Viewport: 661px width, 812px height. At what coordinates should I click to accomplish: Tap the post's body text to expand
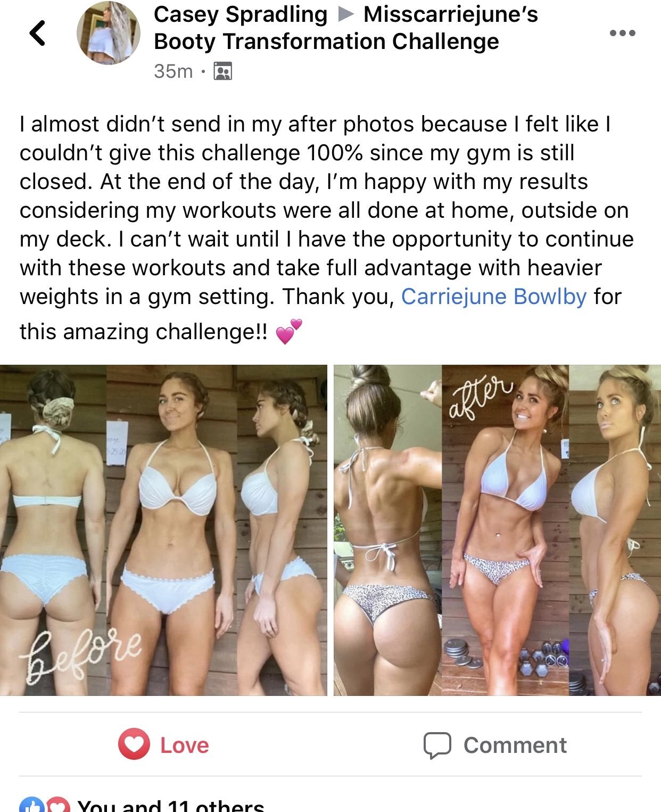[x=326, y=228]
